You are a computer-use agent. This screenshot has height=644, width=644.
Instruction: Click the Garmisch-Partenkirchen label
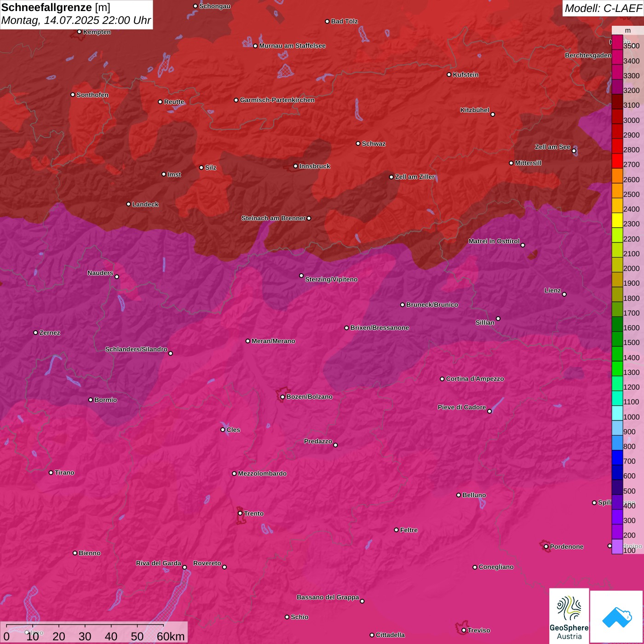[x=277, y=100]
